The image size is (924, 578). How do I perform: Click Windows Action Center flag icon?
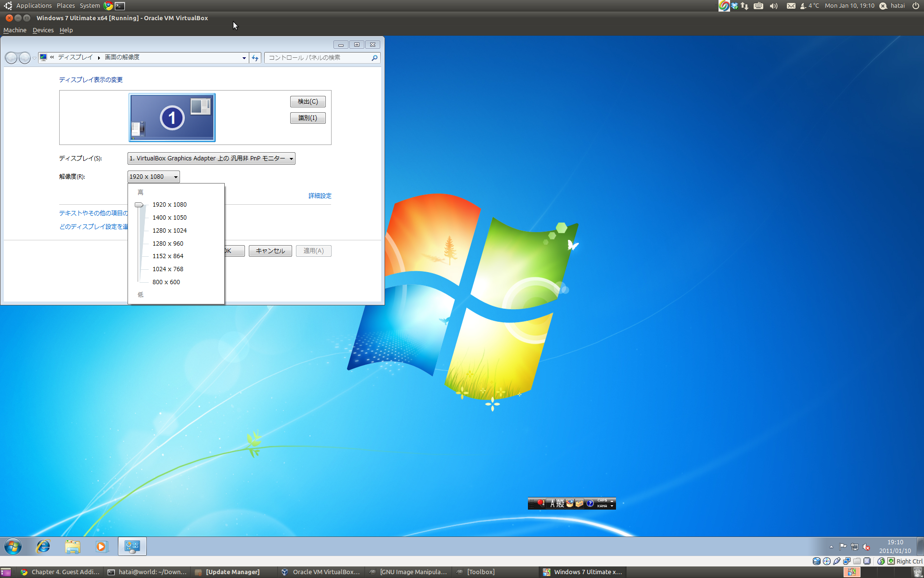click(x=843, y=547)
